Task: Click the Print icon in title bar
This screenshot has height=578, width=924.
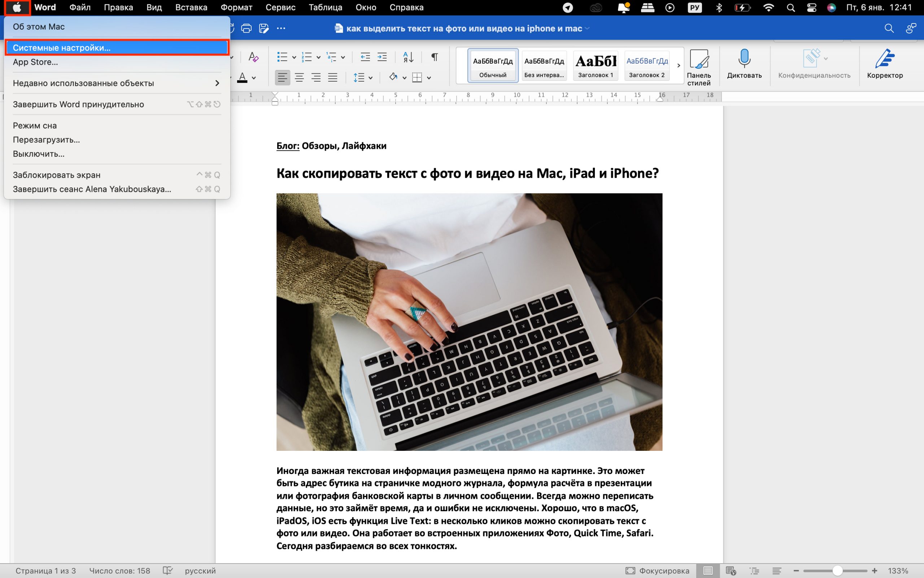Action: (x=246, y=28)
